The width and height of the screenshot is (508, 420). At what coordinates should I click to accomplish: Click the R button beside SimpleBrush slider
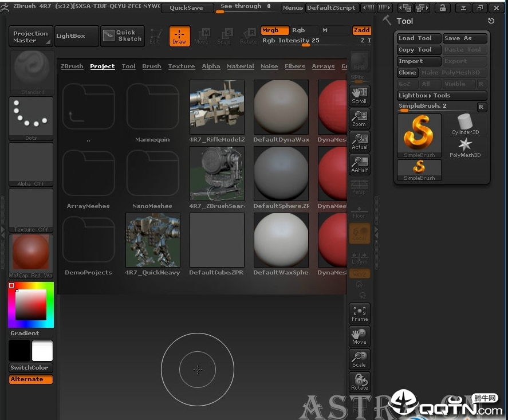[482, 107]
